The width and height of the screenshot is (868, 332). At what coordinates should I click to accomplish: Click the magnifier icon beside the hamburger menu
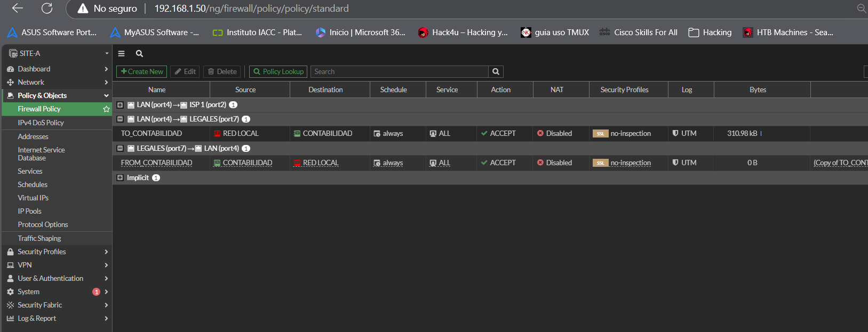pyautogui.click(x=139, y=53)
